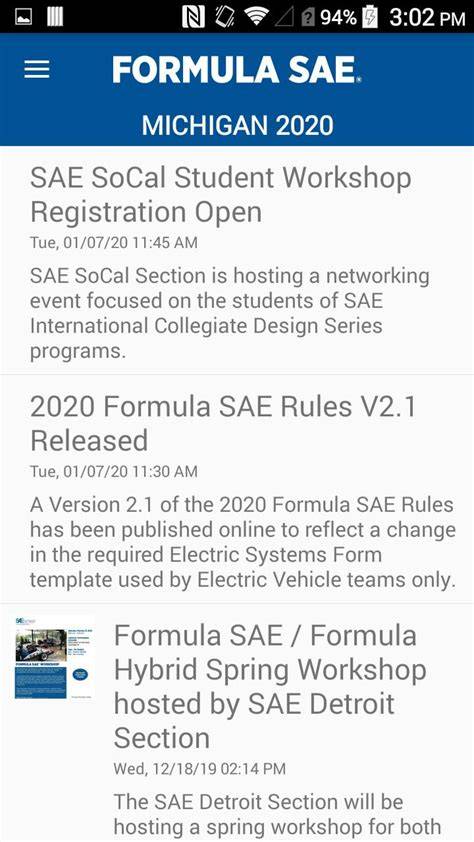Tap the Version 2.1 rules description text
The image size is (474, 842).
tap(243, 542)
